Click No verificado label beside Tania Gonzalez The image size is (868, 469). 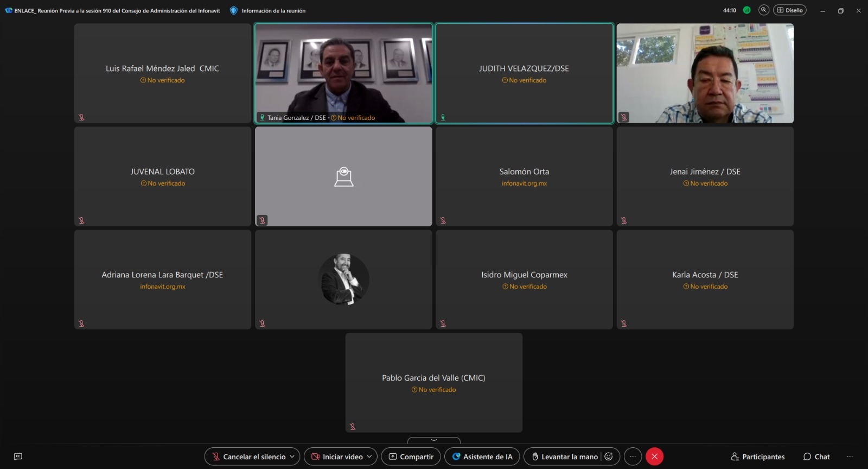click(x=353, y=118)
